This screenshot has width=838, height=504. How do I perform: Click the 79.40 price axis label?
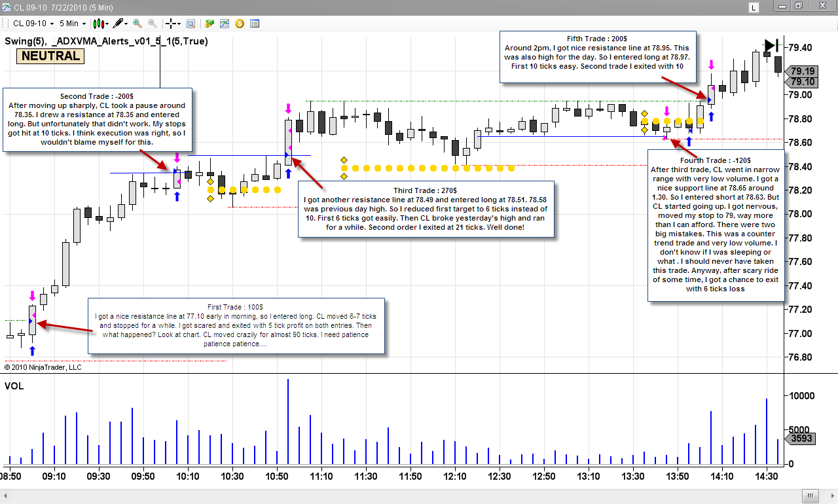point(800,48)
